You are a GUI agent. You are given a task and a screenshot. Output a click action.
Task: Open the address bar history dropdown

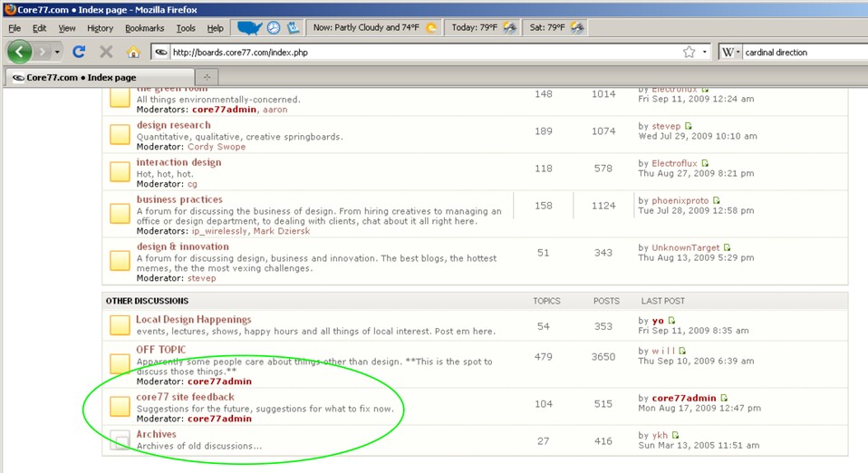pos(704,52)
